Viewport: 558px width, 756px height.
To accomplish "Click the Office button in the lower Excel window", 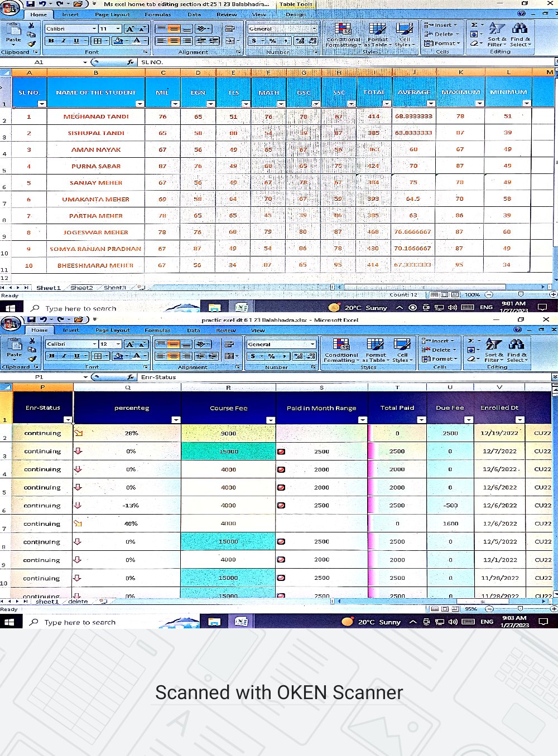I will pos(11,323).
